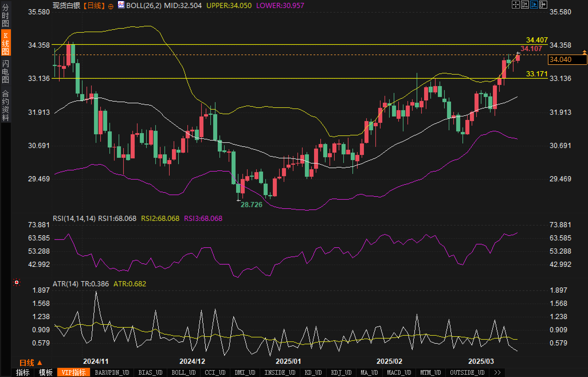Click the RSI(14,14,14) indicator label

[74, 218]
